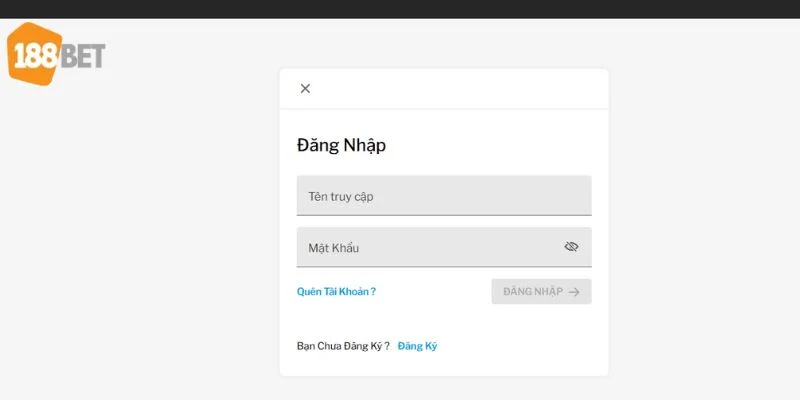Screen dimensions: 800x400
Task: Click the question mark after Quên Tài Khoản
Action: (373, 292)
